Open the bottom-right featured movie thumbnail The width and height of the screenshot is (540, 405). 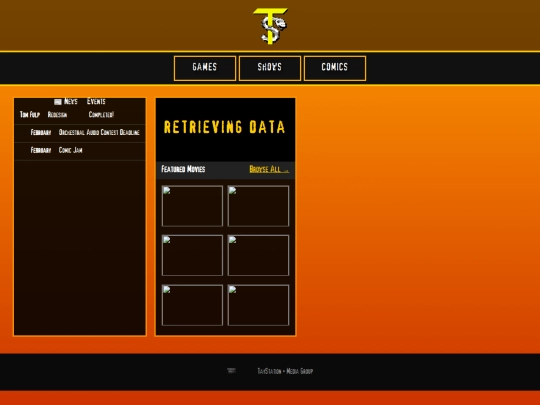point(258,305)
